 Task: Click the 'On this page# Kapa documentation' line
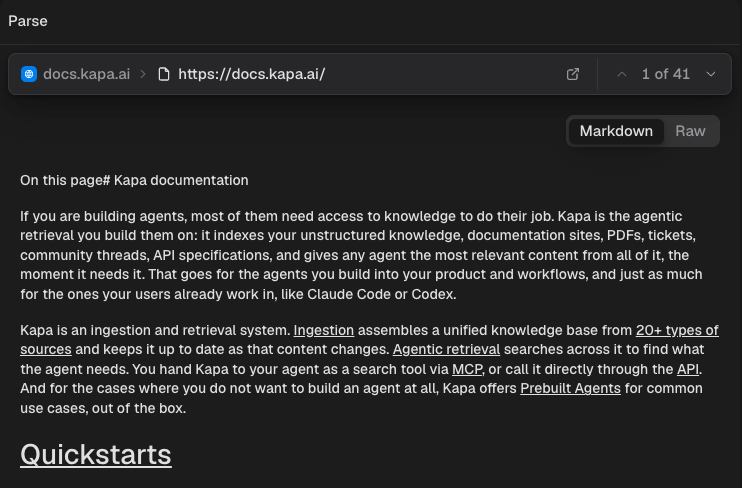point(134,180)
